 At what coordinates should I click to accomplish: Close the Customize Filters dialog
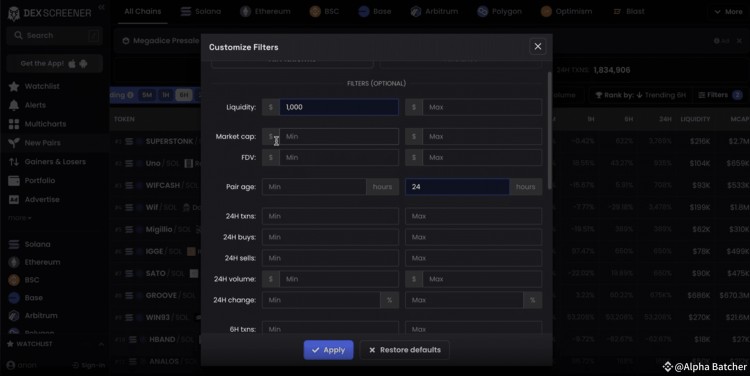click(538, 46)
